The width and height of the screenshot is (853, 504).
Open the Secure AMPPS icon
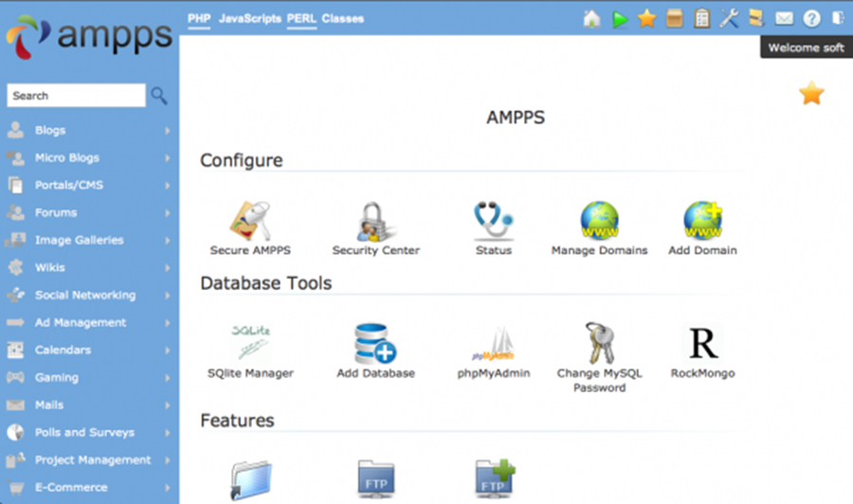[x=249, y=221]
